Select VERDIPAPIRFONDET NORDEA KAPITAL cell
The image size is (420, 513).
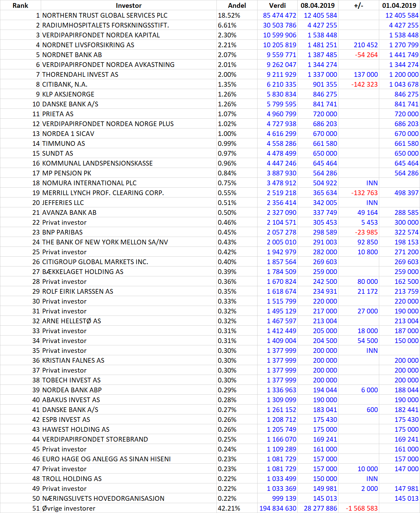(128, 35)
